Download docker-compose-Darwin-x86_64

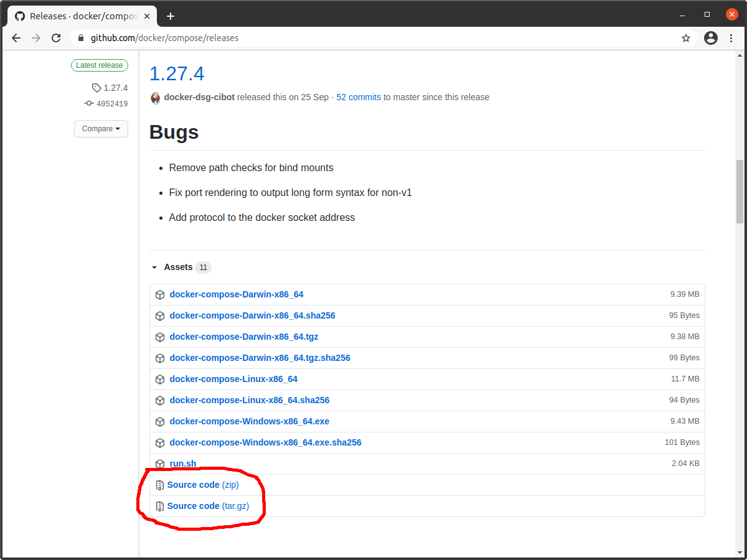click(x=237, y=294)
